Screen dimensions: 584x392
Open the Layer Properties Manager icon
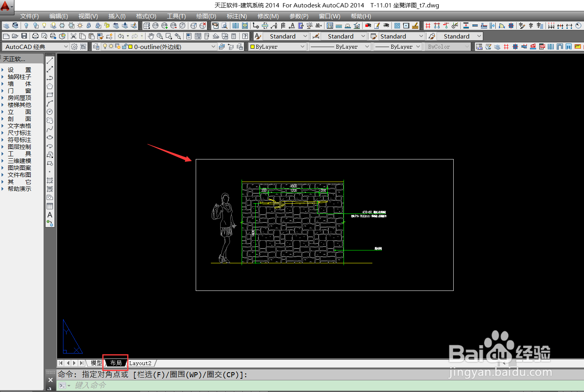coord(96,47)
